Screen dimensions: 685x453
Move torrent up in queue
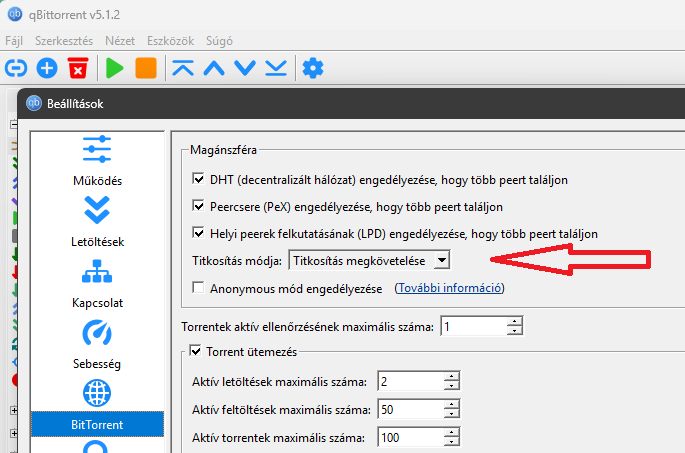[214, 69]
